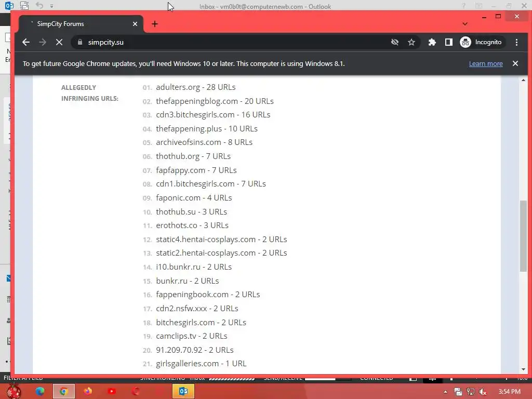Click 'girlsgalleries.com - 1 URL' entry
This screenshot has height=399, width=532.
pos(201,363)
